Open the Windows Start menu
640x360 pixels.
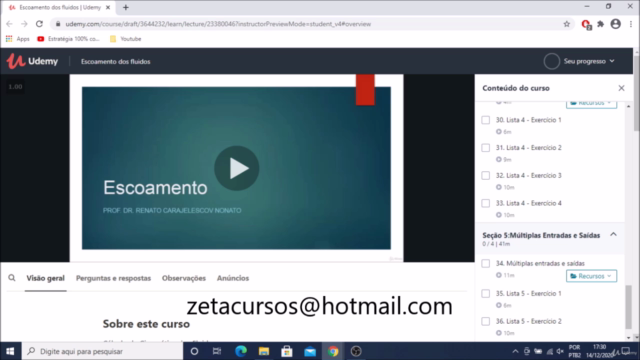coord(10,351)
